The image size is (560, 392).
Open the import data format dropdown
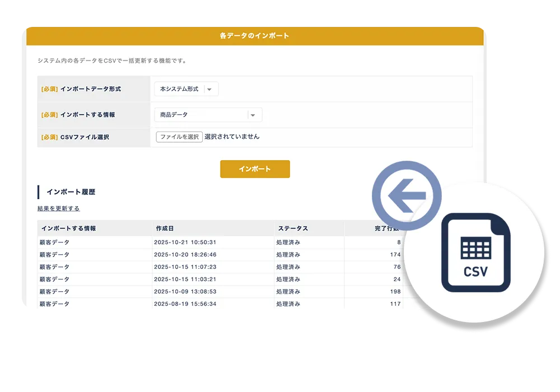coord(186,89)
